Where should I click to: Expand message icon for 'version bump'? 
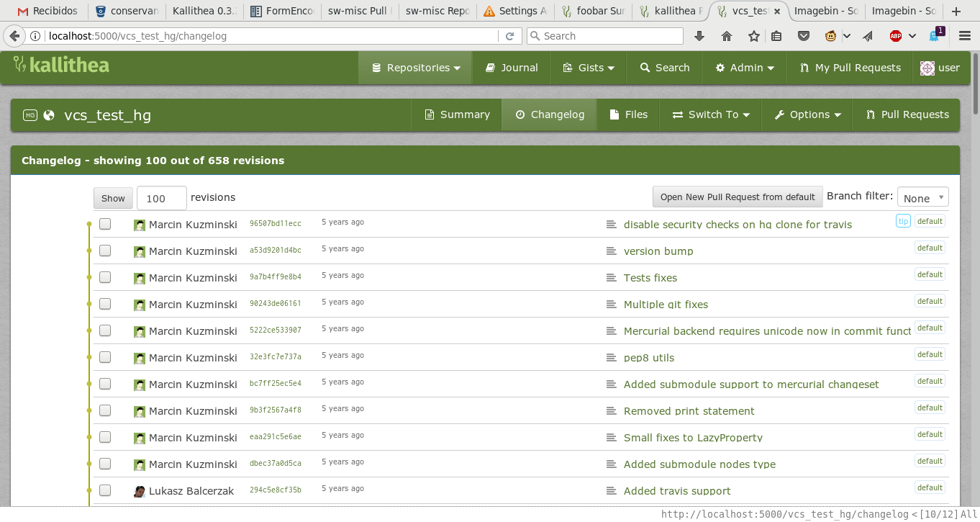pyautogui.click(x=612, y=251)
